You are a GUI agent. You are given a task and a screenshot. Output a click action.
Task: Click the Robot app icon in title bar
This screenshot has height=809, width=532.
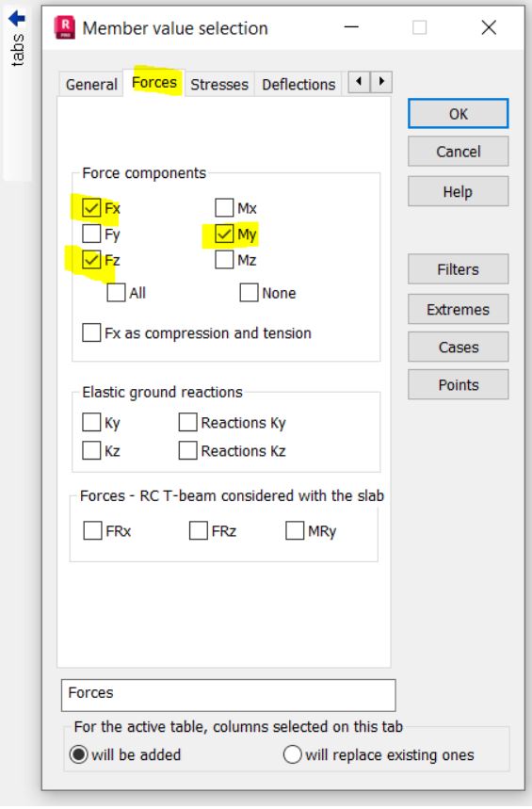point(65,27)
